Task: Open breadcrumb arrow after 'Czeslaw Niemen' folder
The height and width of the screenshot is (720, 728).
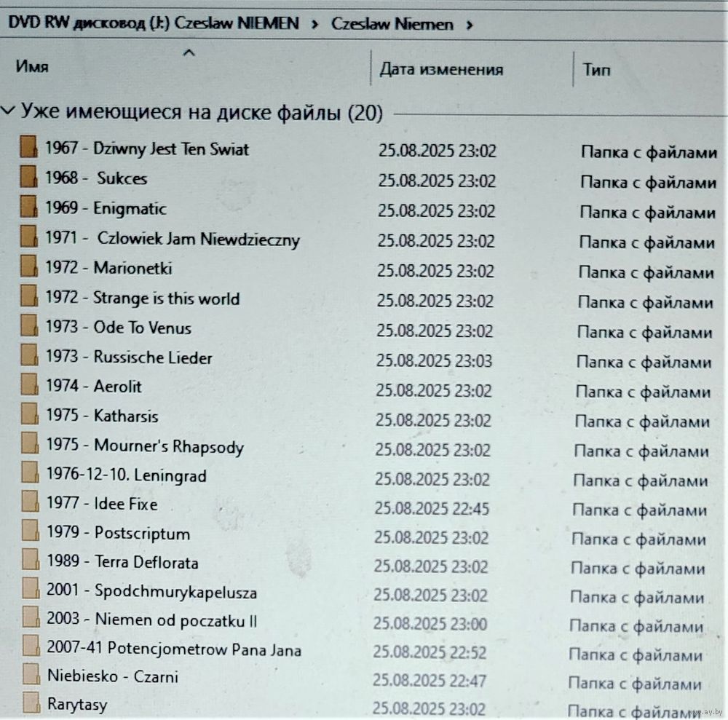Action: click(x=470, y=25)
